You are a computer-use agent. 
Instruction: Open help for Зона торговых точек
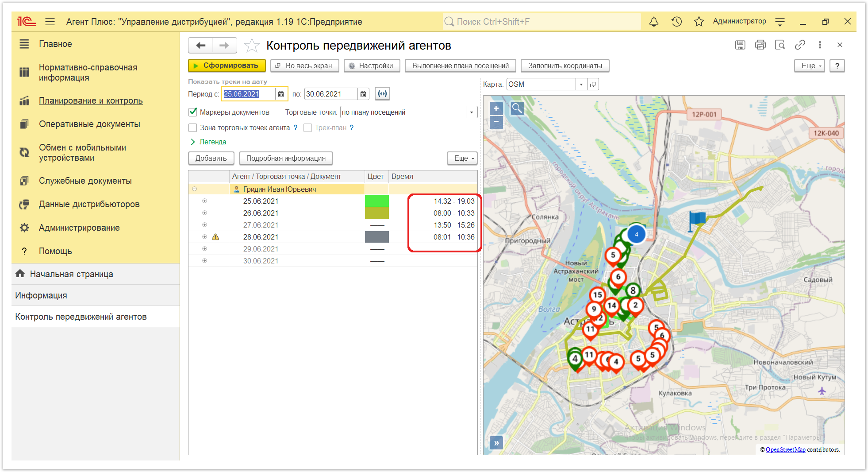[x=295, y=128]
